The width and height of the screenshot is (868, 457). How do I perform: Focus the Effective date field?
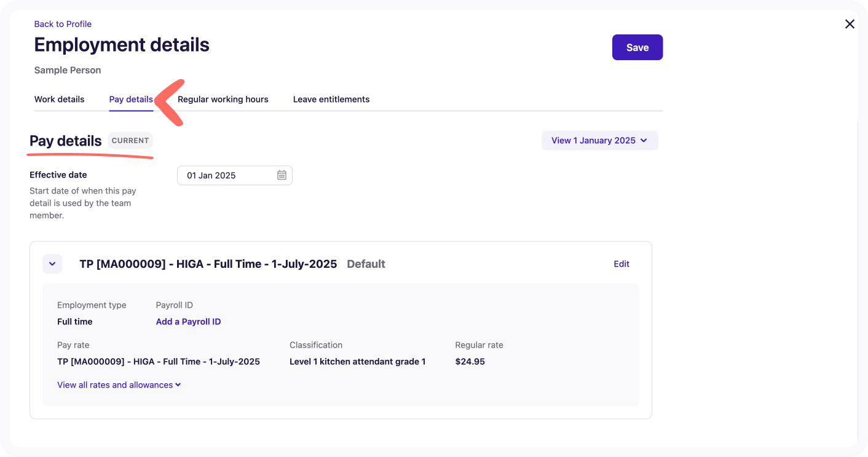click(x=227, y=175)
